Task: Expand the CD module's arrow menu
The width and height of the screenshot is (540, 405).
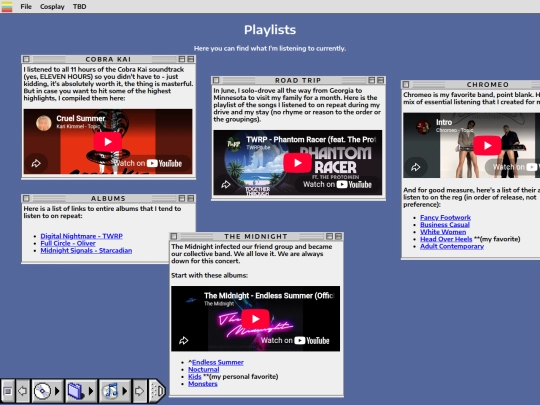Action: pyautogui.click(x=58, y=391)
